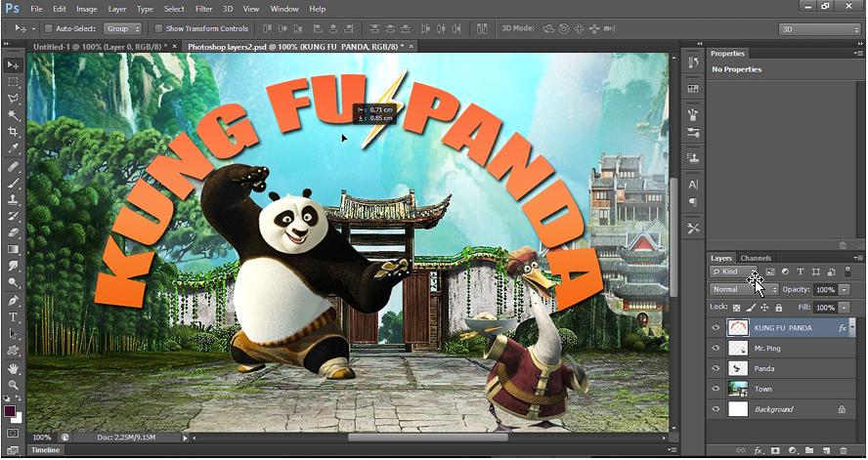Enable Show Transform Controls checkbox

[x=158, y=28]
